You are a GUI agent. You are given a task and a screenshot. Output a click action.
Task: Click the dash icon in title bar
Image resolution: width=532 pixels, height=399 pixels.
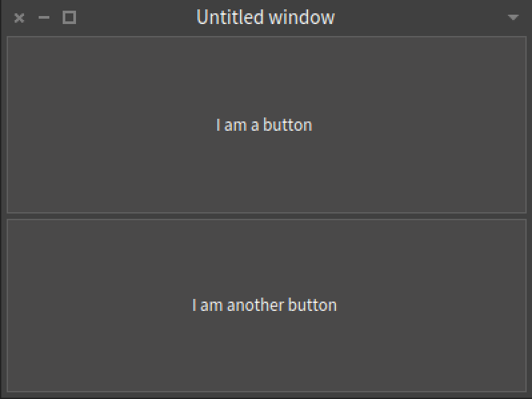44,18
